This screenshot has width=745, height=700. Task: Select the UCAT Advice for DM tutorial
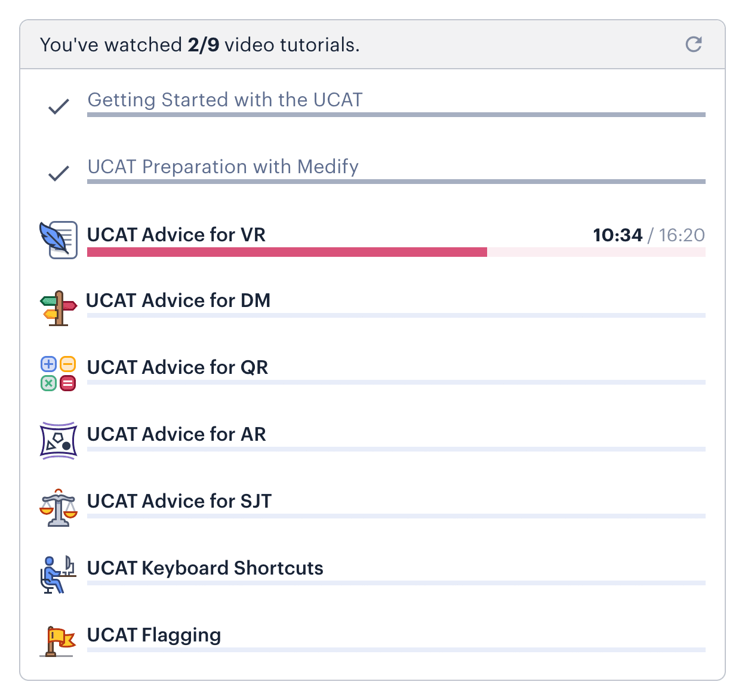pyautogui.click(x=178, y=300)
